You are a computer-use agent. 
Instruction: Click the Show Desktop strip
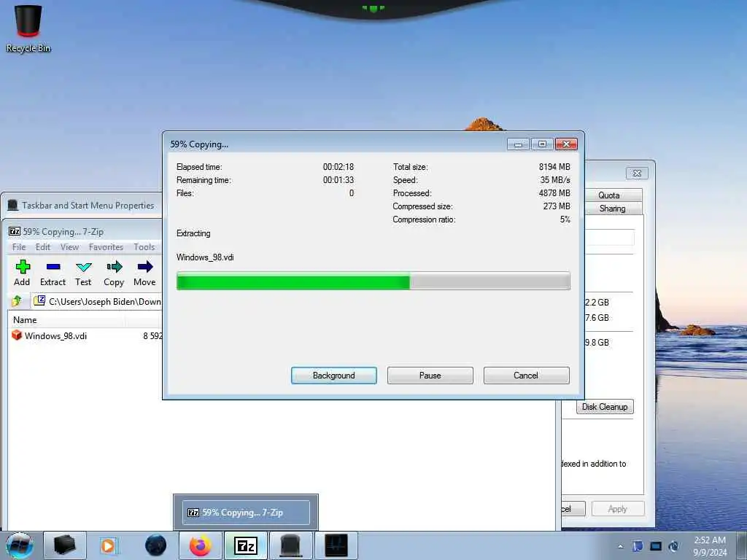(743, 545)
